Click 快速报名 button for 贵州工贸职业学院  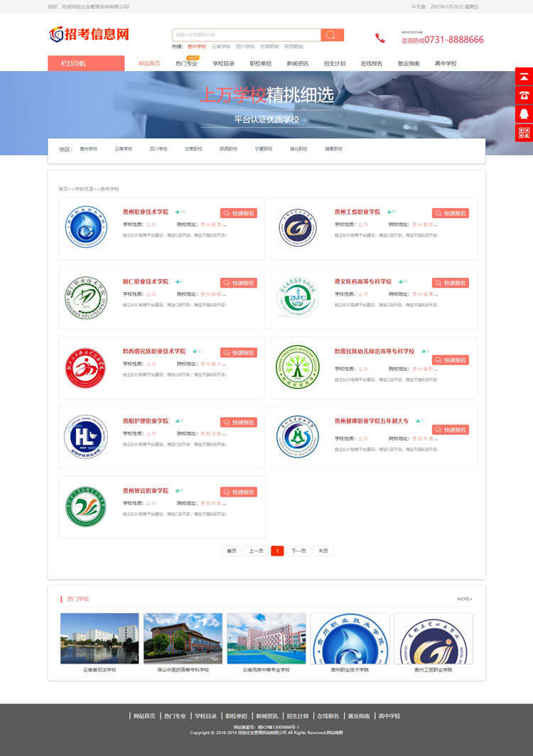point(450,213)
